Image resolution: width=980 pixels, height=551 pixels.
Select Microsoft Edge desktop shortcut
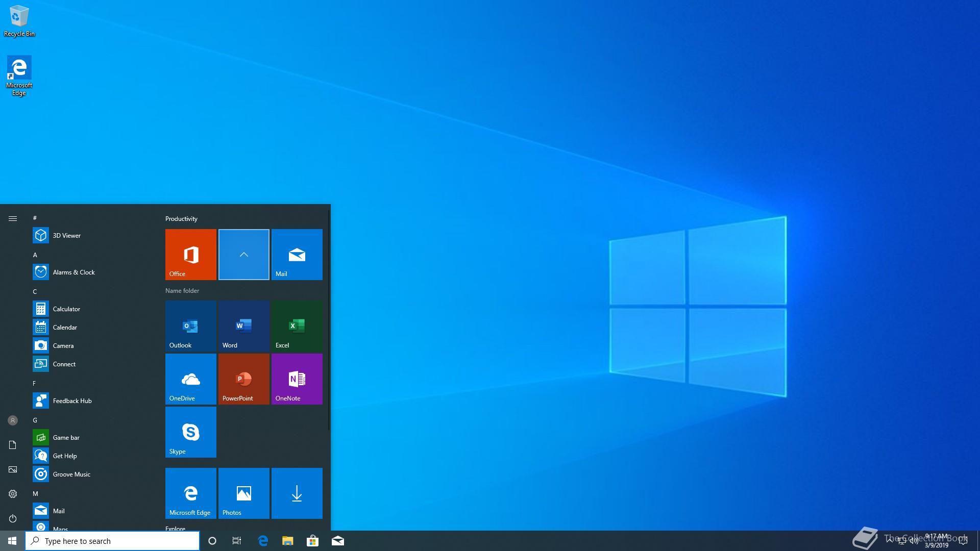(x=19, y=76)
